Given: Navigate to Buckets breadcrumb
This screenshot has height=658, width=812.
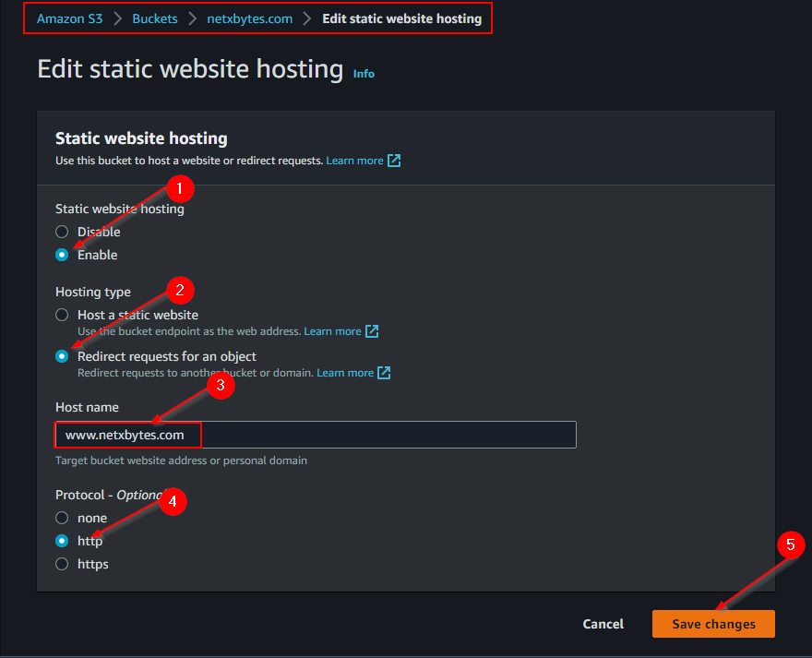Looking at the screenshot, I should pyautogui.click(x=155, y=18).
